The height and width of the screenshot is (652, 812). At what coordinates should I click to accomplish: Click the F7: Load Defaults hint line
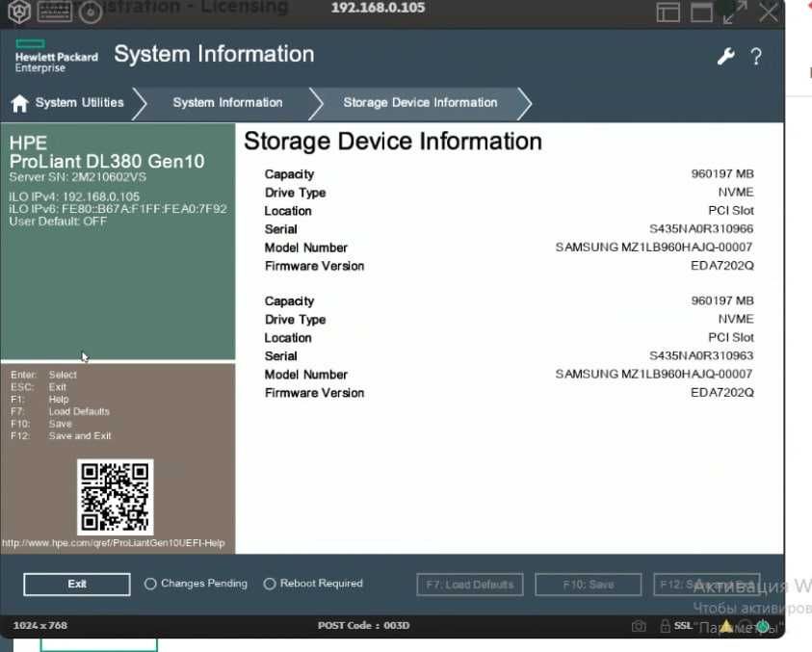(60, 411)
